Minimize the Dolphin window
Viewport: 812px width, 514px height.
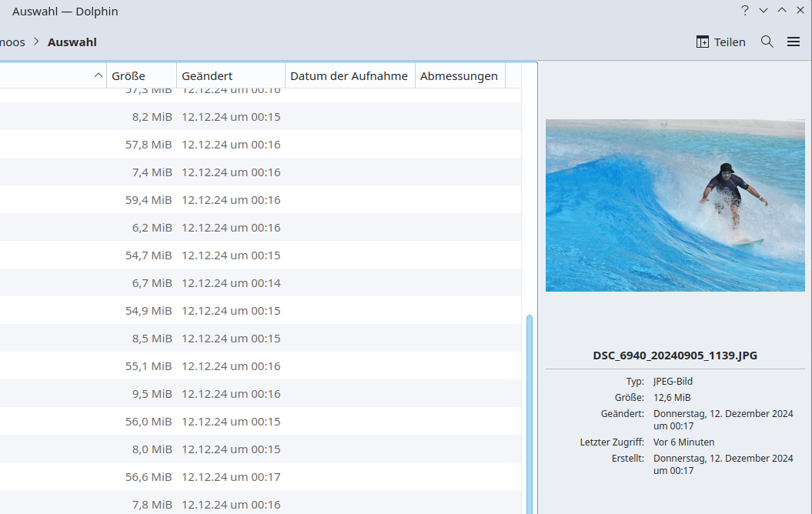coord(764,10)
